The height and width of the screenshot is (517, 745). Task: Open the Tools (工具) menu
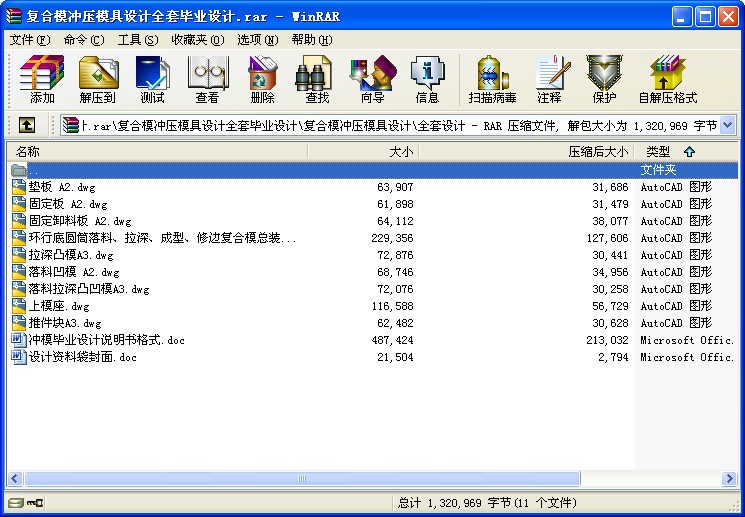point(137,40)
